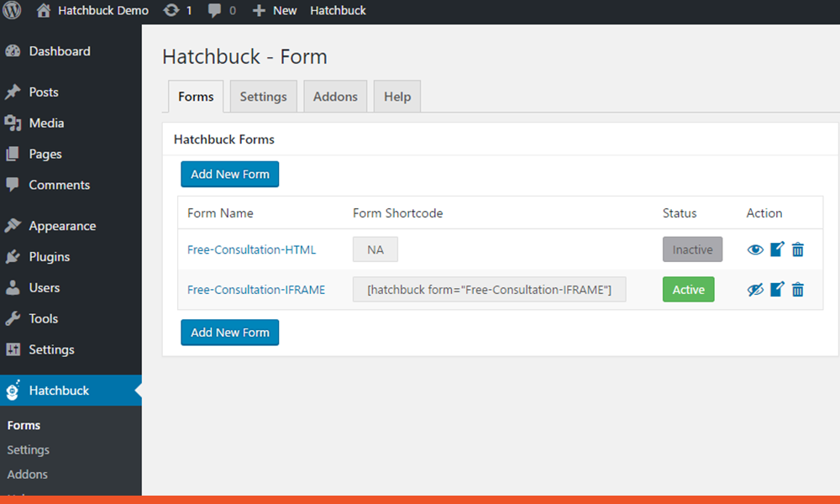840x504 pixels.
Task: Click the Comments bubble icon in the sidebar
Action: click(x=13, y=185)
